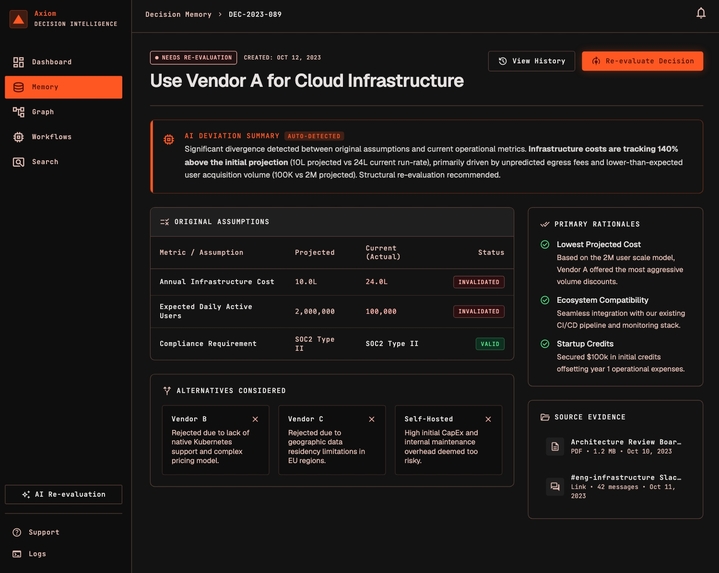Open the Workflows menu item
The width and height of the screenshot is (719, 573).
[63, 137]
